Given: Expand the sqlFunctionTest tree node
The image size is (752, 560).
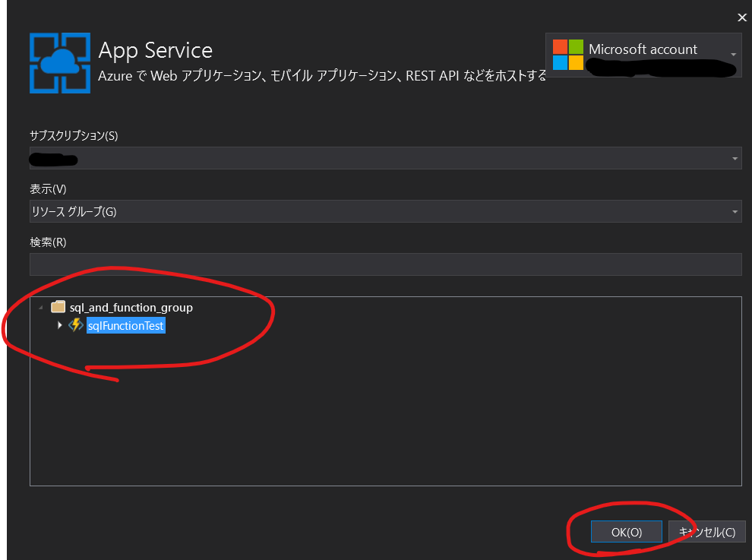Looking at the screenshot, I should click(x=60, y=325).
